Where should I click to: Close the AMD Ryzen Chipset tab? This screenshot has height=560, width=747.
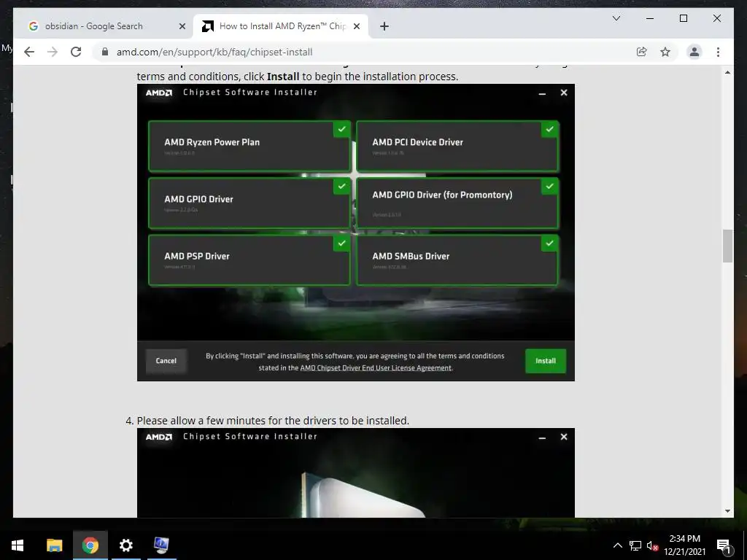pyautogui.click(x=356, y=26)
